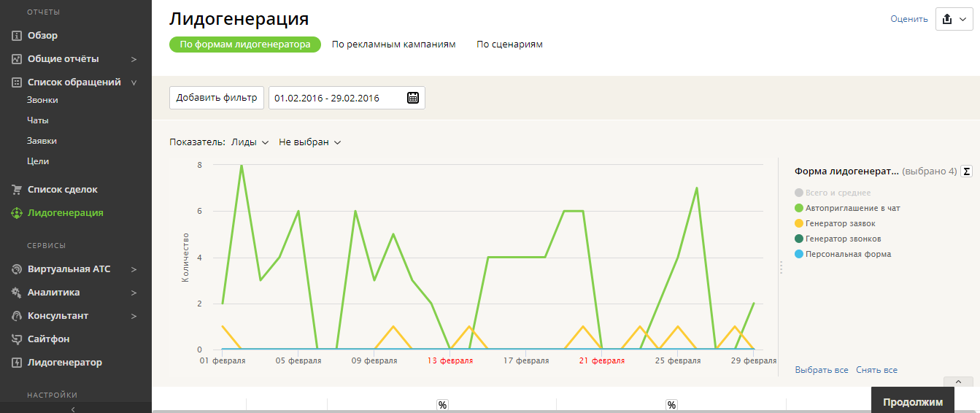Click the second percent column icon
Screen dimensions: 980x413
(x=671, y=405)
